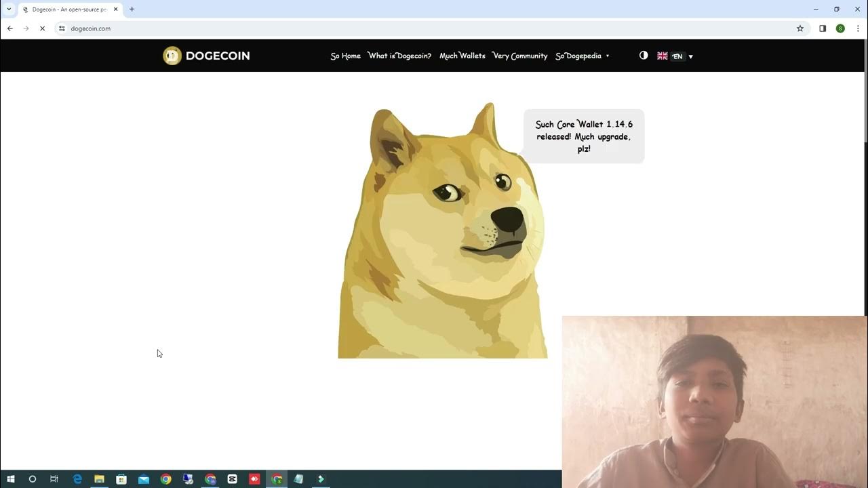
Task: Expand the So Dogepedia dropdown
Action: coord(582,56)
